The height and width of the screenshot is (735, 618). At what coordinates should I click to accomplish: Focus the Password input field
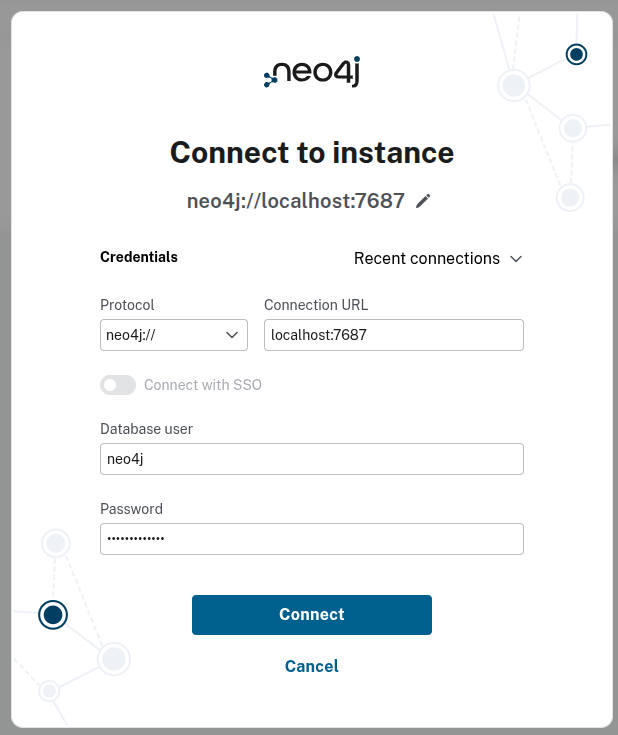click(311, 539)
